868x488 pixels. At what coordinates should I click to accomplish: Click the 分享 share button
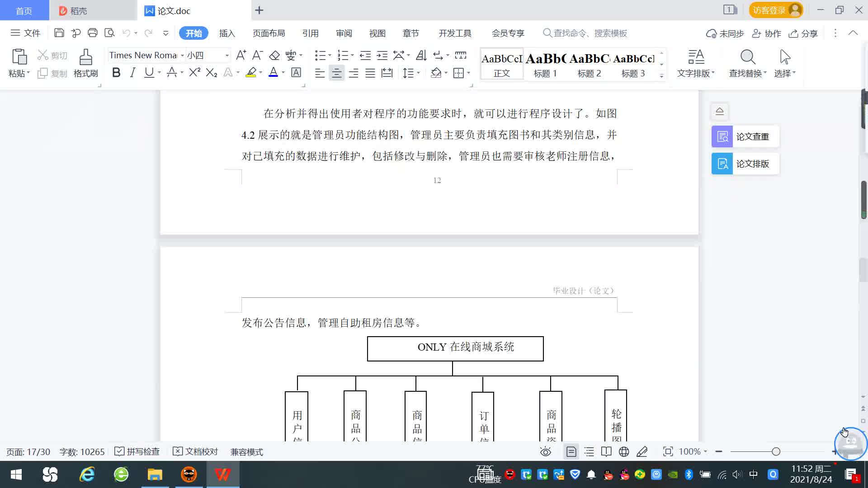point(803,33)
